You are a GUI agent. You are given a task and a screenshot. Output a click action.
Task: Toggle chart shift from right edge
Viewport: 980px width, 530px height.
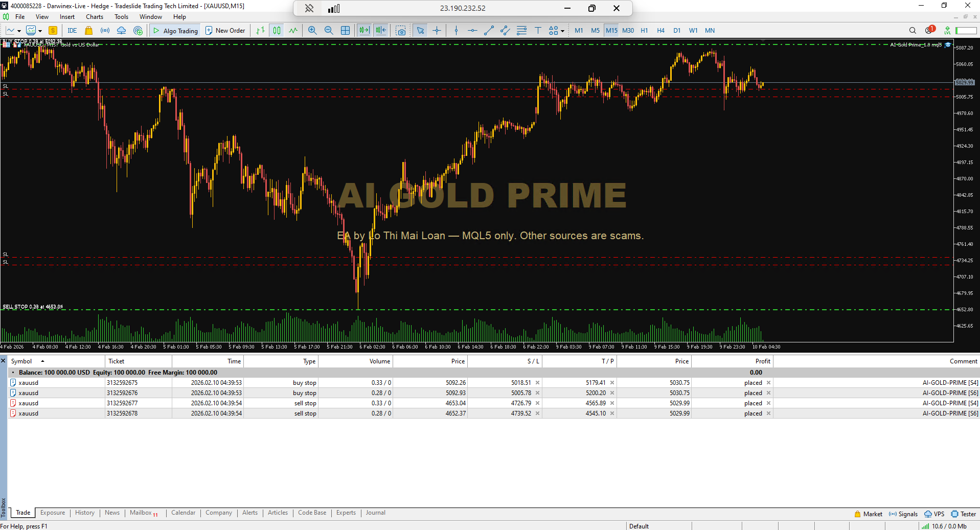click(x=381, y=31)
